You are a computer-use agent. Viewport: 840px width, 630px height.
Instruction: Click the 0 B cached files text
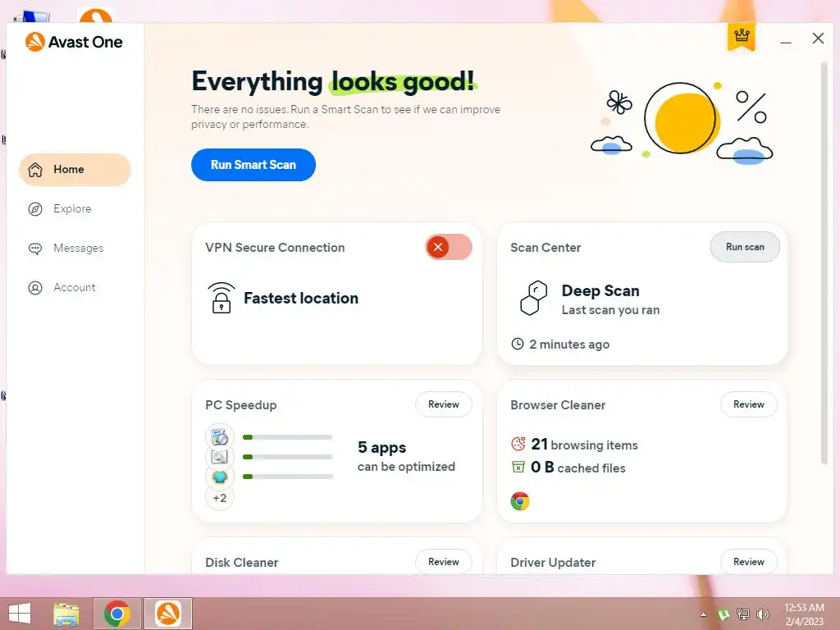[x=578, y=467]
